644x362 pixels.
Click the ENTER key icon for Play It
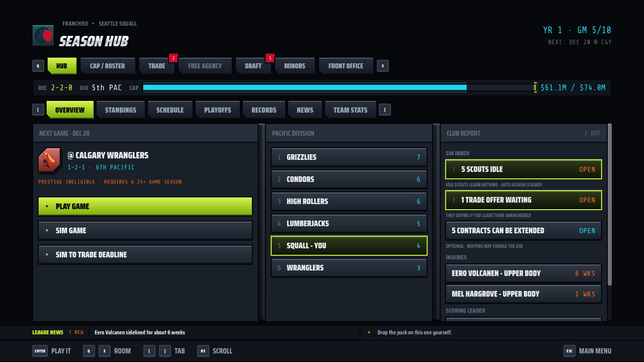tap(40, 351)
